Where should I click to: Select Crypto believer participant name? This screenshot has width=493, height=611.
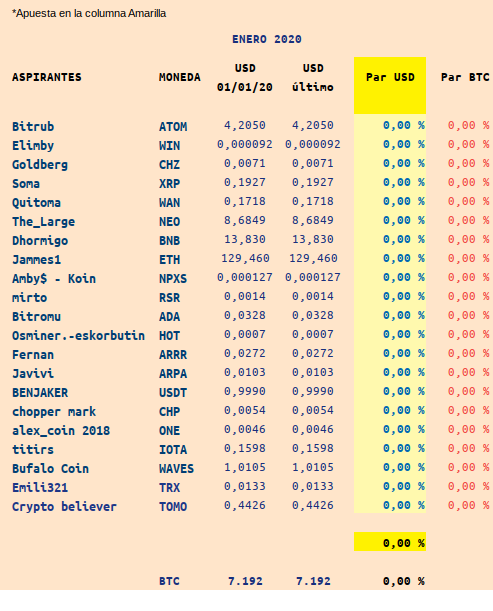64,507
